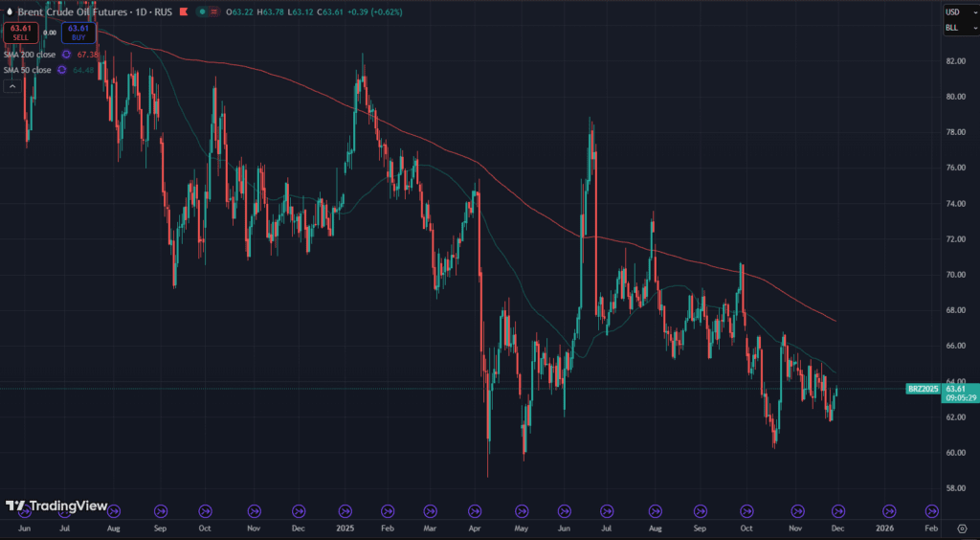Click the SMA 200 loading indicator icon
The width and height of the screenshot is (980, 540).
click(x=66, y=55)
